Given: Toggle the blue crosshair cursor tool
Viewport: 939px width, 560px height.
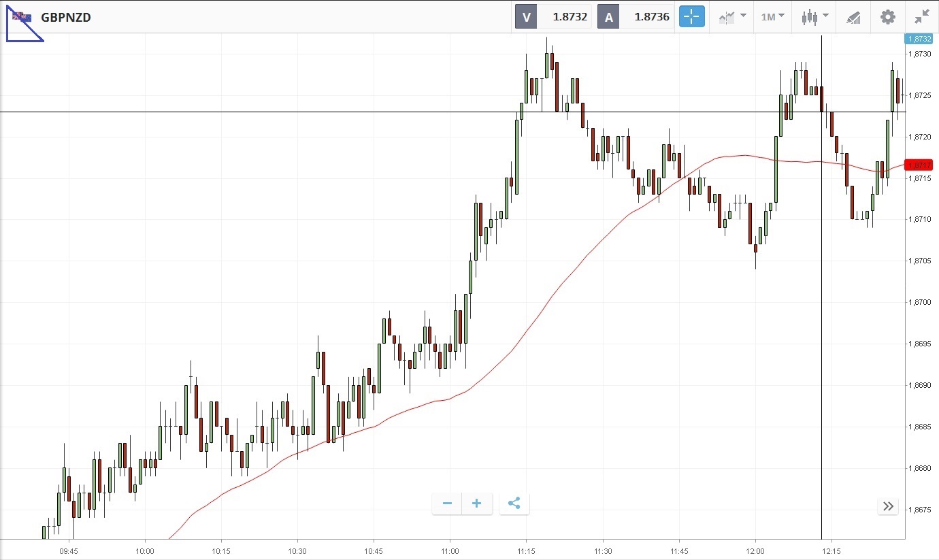Looking at the screenshot, I should [692, 17].
